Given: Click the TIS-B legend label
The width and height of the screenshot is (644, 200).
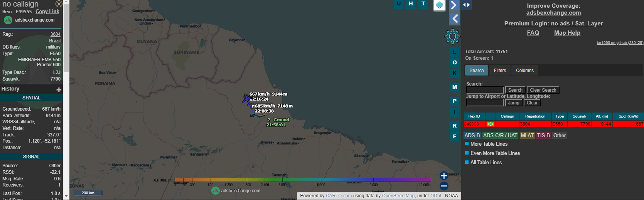Looking at the screenshot, I should [543, 136].
